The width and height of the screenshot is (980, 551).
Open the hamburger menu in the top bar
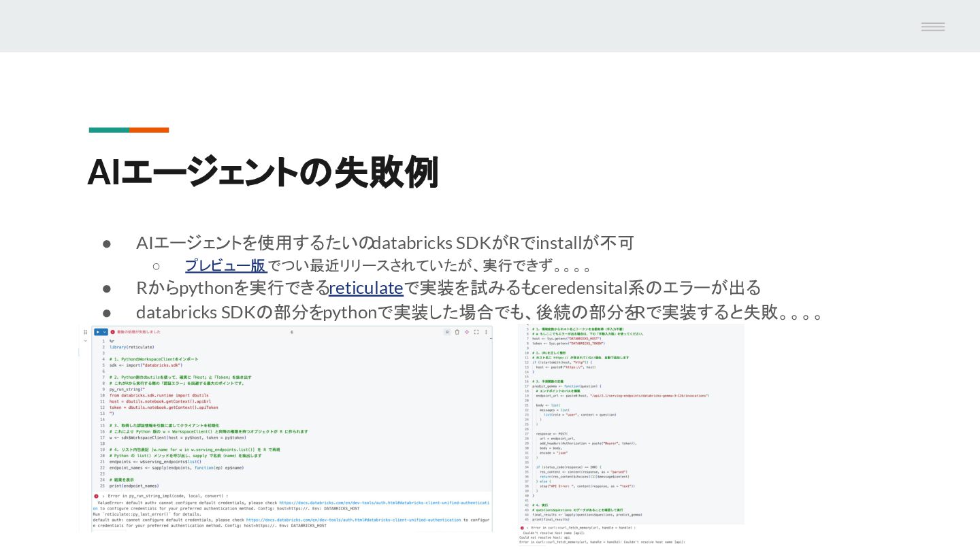(933, 27)
